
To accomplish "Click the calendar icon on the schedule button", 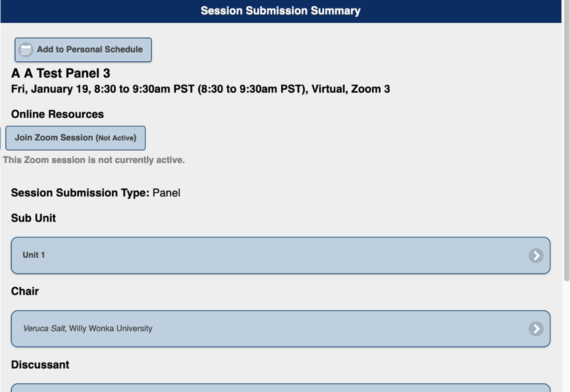I will pos(26,50).
